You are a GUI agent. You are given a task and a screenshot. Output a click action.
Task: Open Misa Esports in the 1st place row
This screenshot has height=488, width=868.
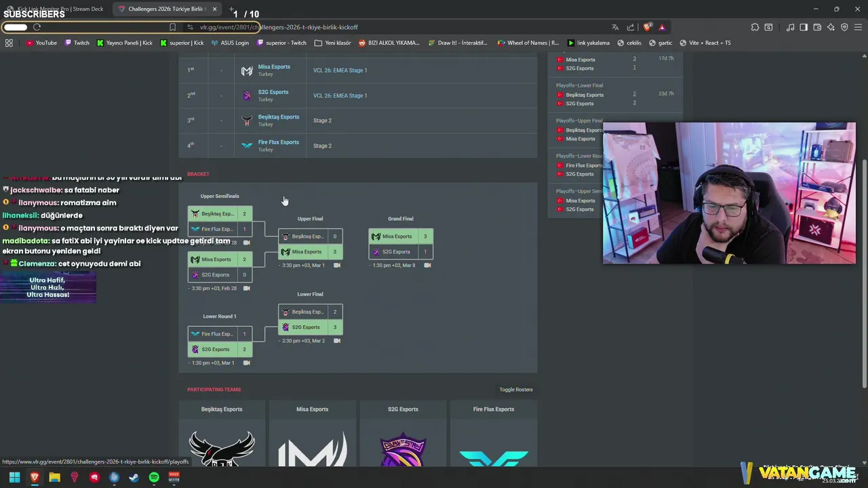click(x=274, y=66)
